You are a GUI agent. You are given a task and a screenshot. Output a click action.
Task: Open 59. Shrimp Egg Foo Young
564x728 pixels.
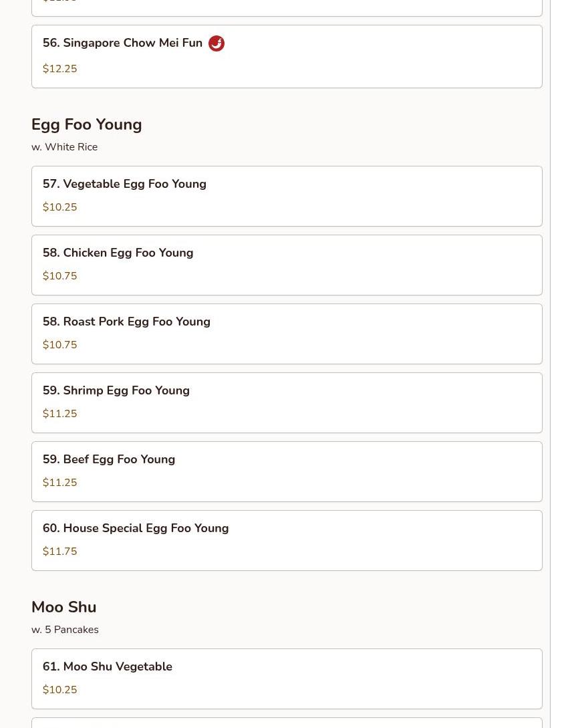(287, 403)
